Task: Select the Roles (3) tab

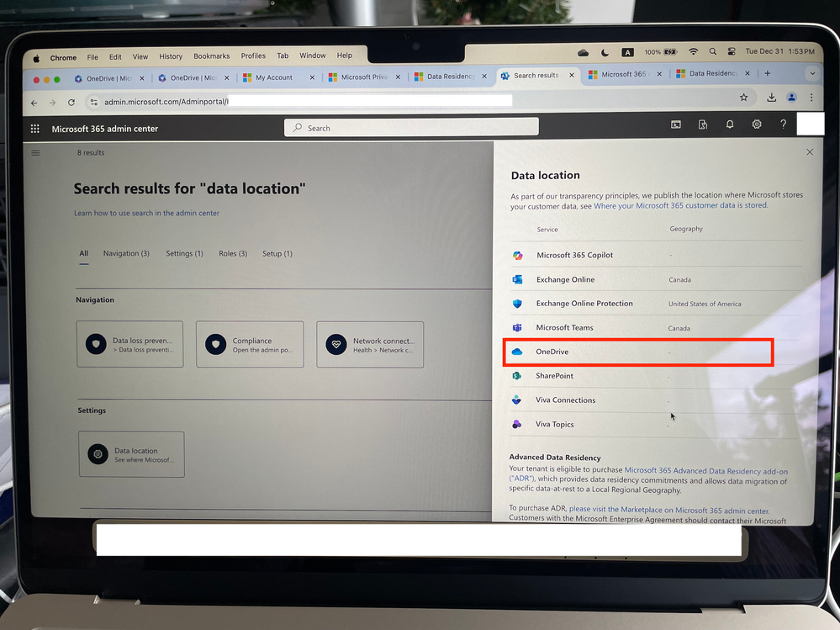Action: click(x=233, y=253)
